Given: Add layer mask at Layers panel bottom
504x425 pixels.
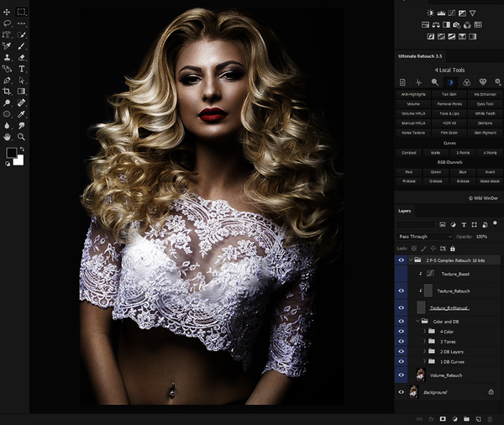Looking at the screenshot, I should click(x=443, y=419).
